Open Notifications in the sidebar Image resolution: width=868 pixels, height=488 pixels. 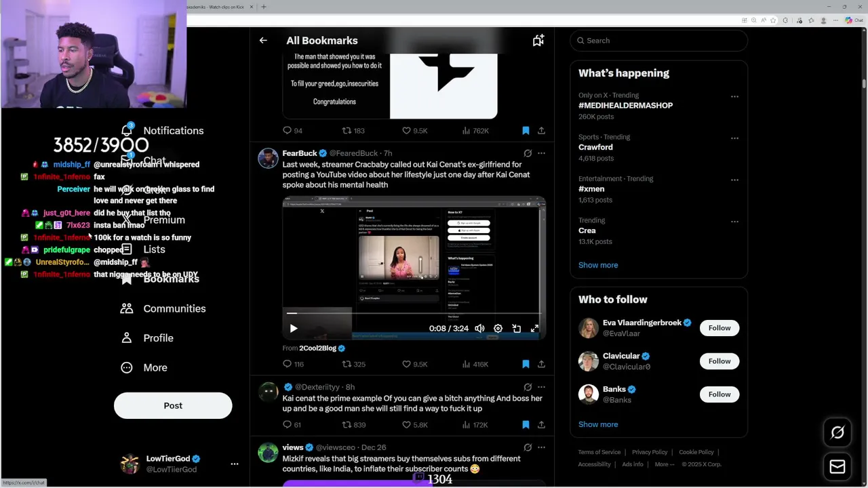pos(163,130)
